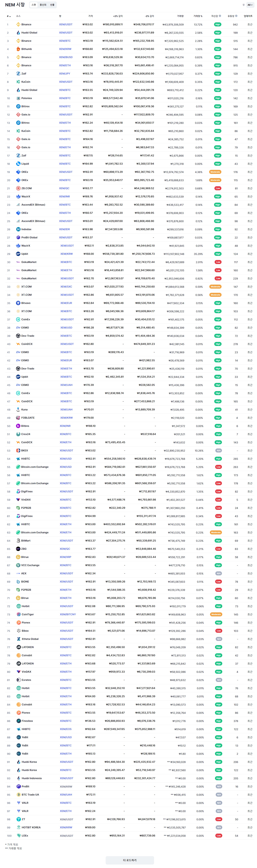Click Bitbns exchange logo
The image size is (257, 868).
[x=18, y=426]
